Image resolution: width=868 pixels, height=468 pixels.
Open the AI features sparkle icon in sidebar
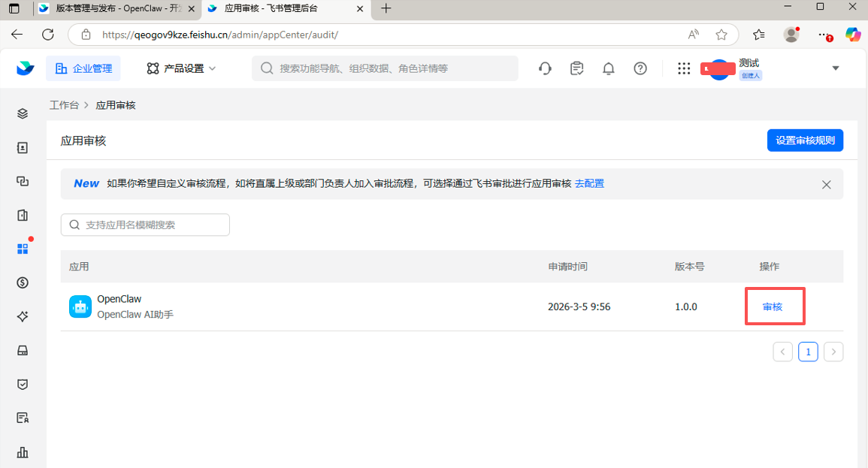23,316
